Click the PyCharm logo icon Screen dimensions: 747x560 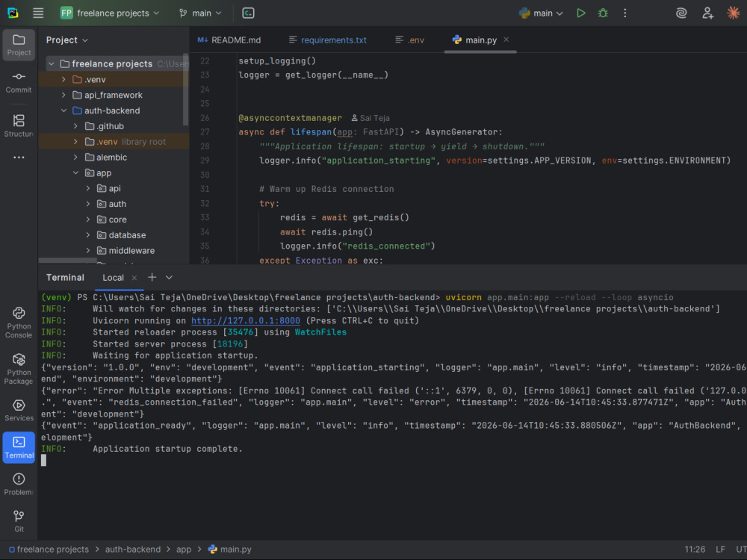click(13, 13)
